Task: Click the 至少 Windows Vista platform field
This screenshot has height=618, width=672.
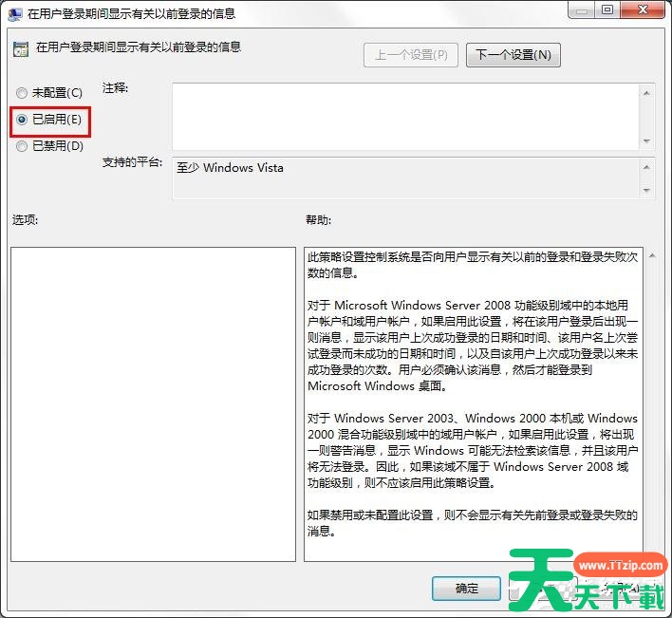Action: coord(405,178)
